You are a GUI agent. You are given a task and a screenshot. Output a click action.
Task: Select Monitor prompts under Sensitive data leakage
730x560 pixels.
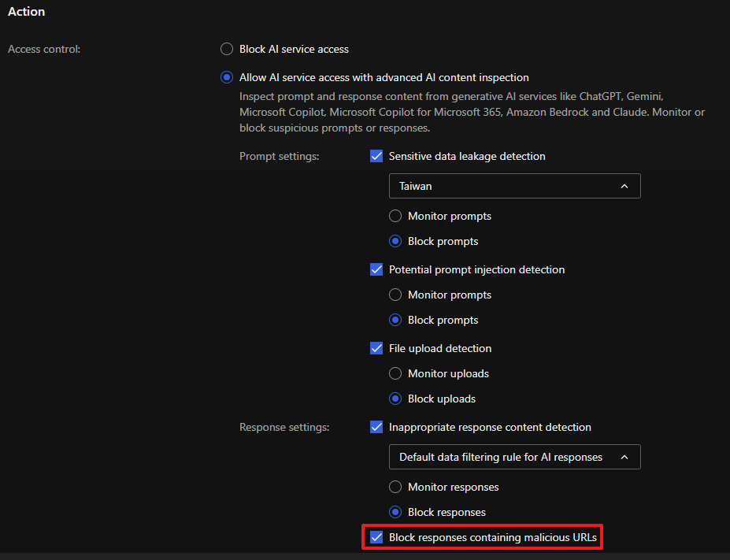coord(395,216)
